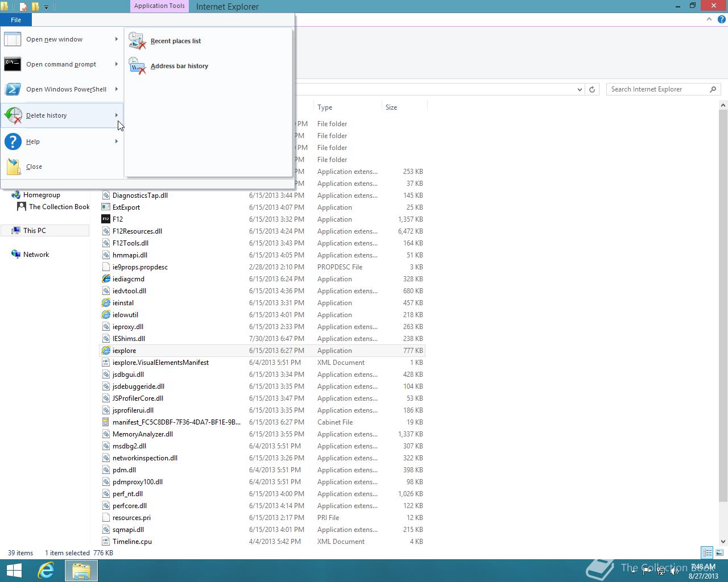Click the ielowutil file icon
Screen dimensions: 728x582
(106, 315)
